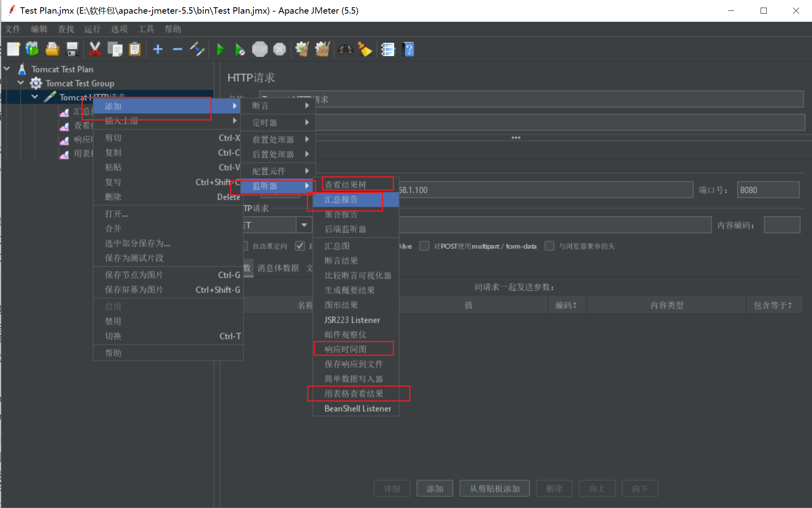This screenshot has height=508, width=812.
Task: Click 保存节点为图片 in context menu
Action: [x=168, y=275]
